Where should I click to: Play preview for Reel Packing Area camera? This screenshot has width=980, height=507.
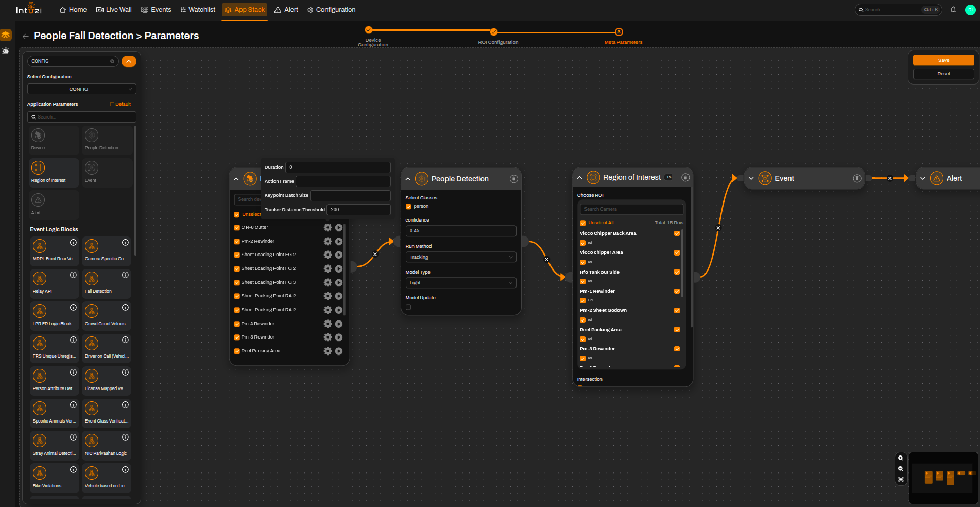tap(339, 351)
